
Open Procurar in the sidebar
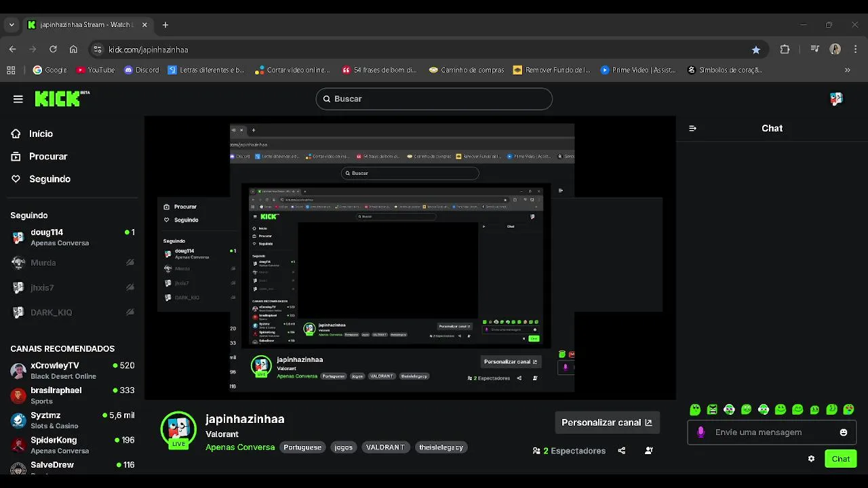[39, 157]
